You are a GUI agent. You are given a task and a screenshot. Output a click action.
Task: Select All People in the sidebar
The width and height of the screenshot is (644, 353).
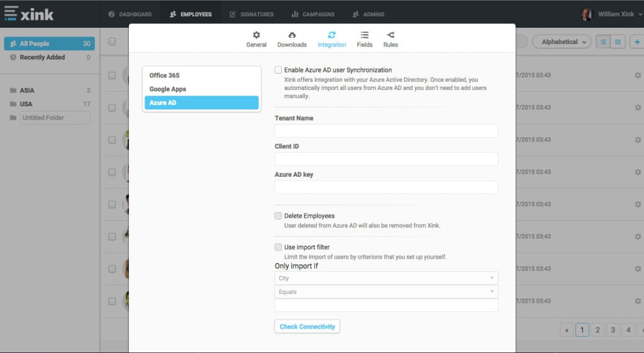pos(49,43)
